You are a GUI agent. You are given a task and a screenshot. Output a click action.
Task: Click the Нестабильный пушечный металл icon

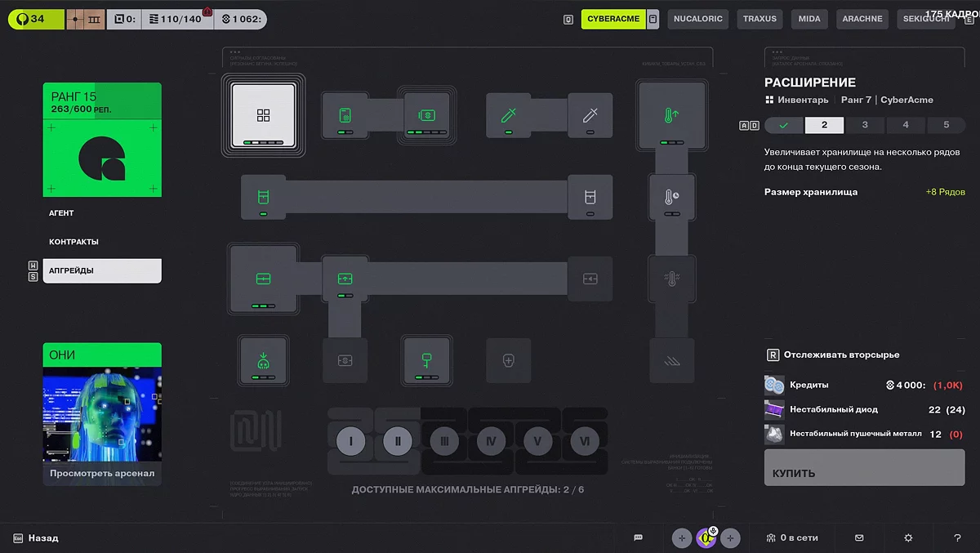[774, 434]
